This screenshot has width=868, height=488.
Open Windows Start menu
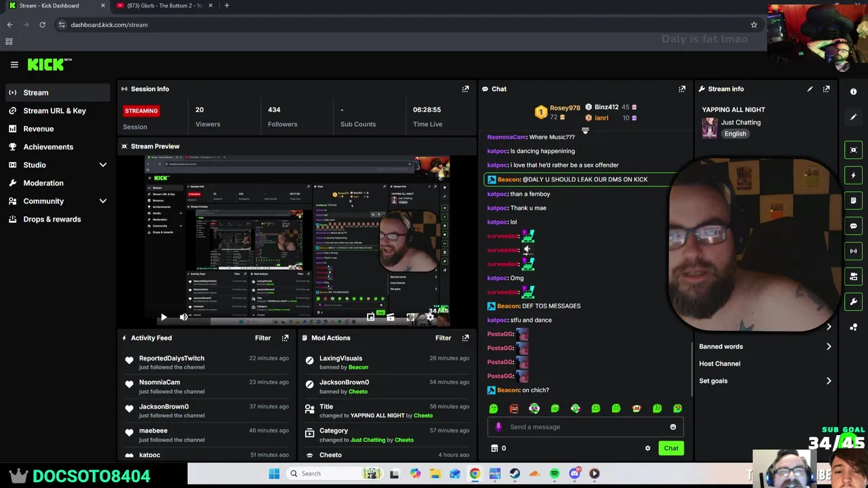click(274, 474)
